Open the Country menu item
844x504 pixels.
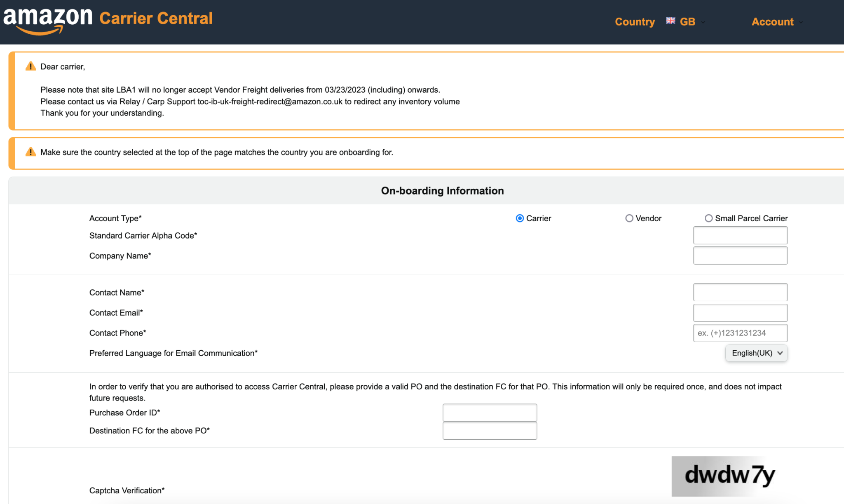[x=635, y=21]
